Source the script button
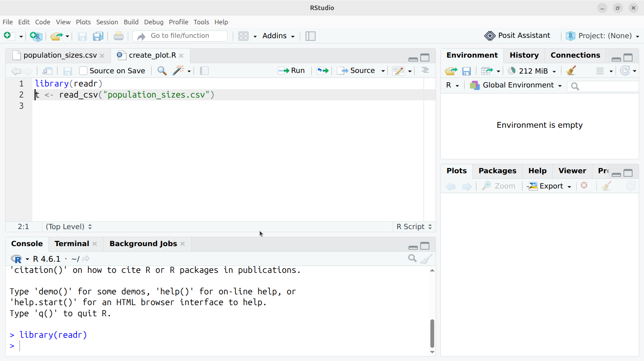 [356, 71]
